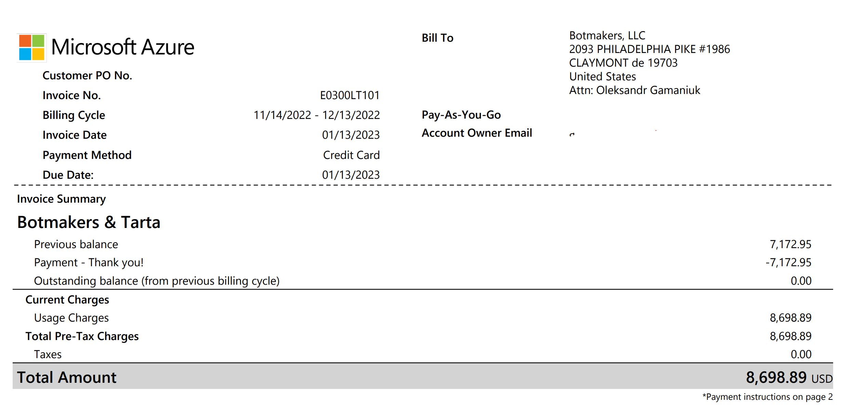Click the Attn: Oleksandr Gamaniuk line
This screenshot has width=868, height=420.
pyautogui.click(x=634, y=90)
